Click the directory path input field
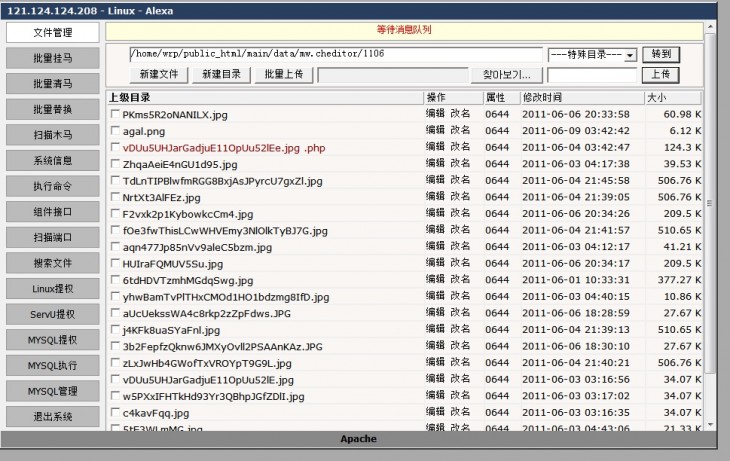The image size is (730, 461). (335, 54)
